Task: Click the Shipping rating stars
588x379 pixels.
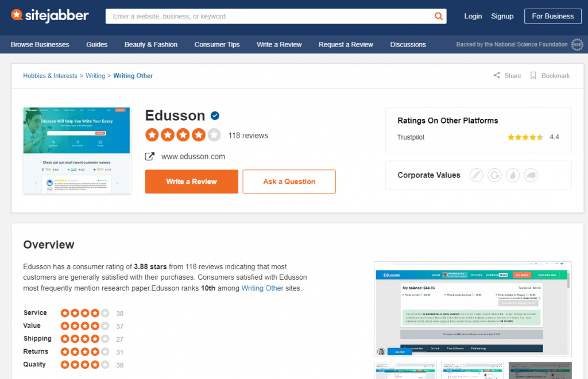Action: point(85,339)
